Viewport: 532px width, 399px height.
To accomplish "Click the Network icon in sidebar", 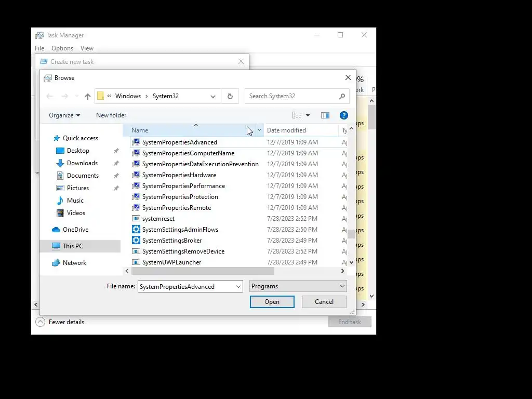I will click(56, 263).
